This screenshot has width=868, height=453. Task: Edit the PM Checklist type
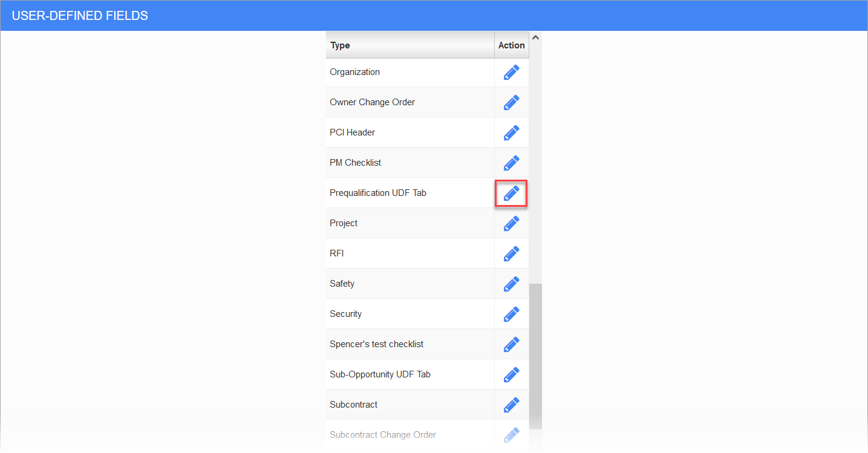pyautogui.click(x=511, y=163)
